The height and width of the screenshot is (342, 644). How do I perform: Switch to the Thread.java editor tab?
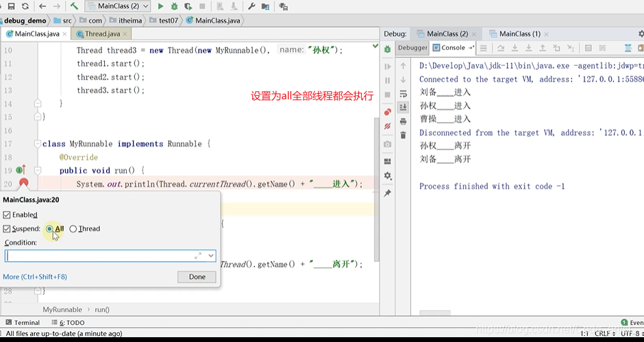pos(102,34)
